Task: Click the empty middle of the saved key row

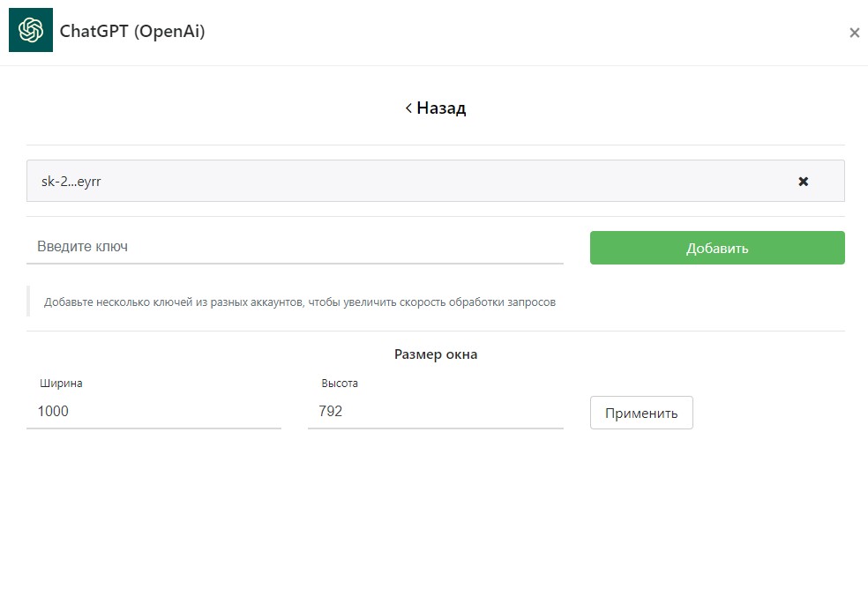Action: (x=441, y=182)
